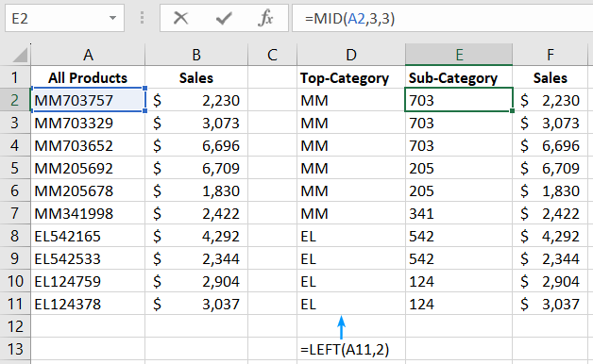Select row 5 header
Viewport: 593px width, 364px height.
point(15,168)
